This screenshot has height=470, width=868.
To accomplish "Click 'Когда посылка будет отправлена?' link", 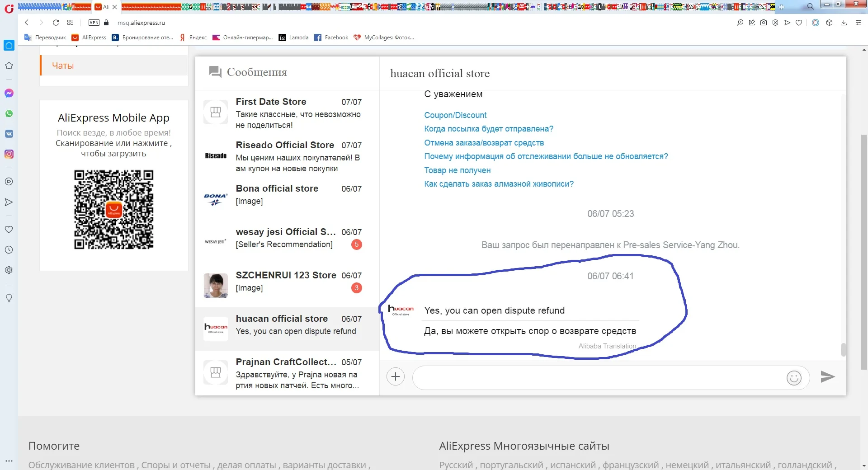I will (489, 129).
